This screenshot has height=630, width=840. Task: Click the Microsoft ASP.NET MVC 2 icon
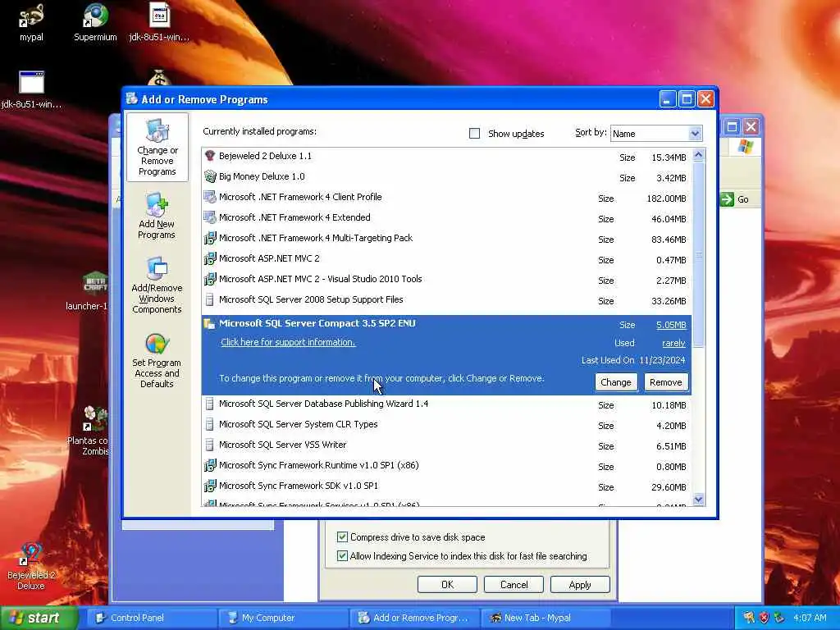pyautogui.click(x=210, y=258)
